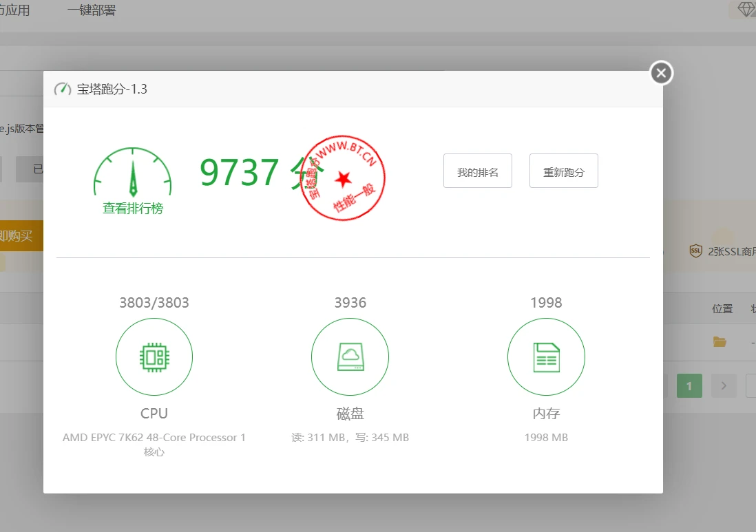Screen dimensions: 756x532
Task: Click the 我的排名 button
Action: click(x=477, y=171)
